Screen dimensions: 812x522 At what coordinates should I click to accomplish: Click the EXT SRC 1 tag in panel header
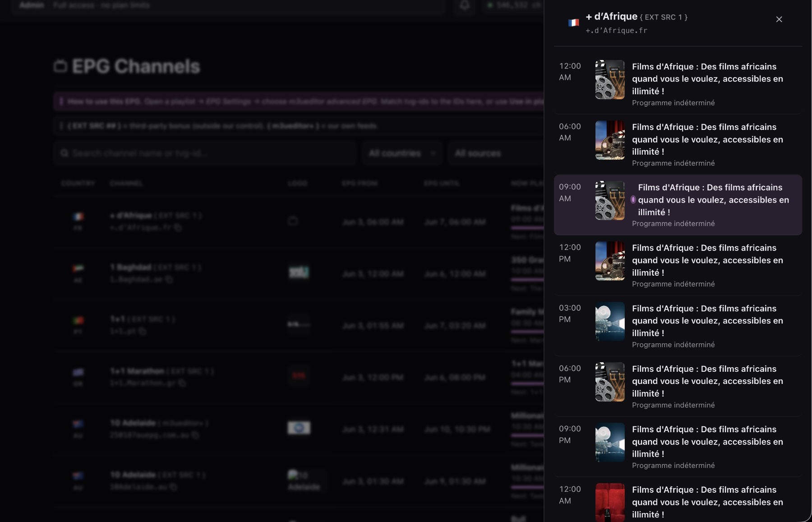click(x=663, y=18)
